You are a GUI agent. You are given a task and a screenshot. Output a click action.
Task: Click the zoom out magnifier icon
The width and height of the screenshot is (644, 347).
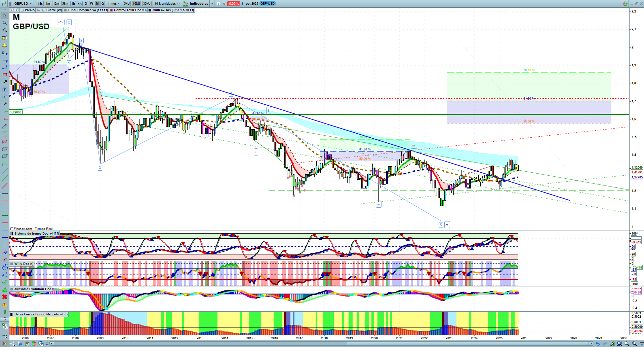(627, 344)
